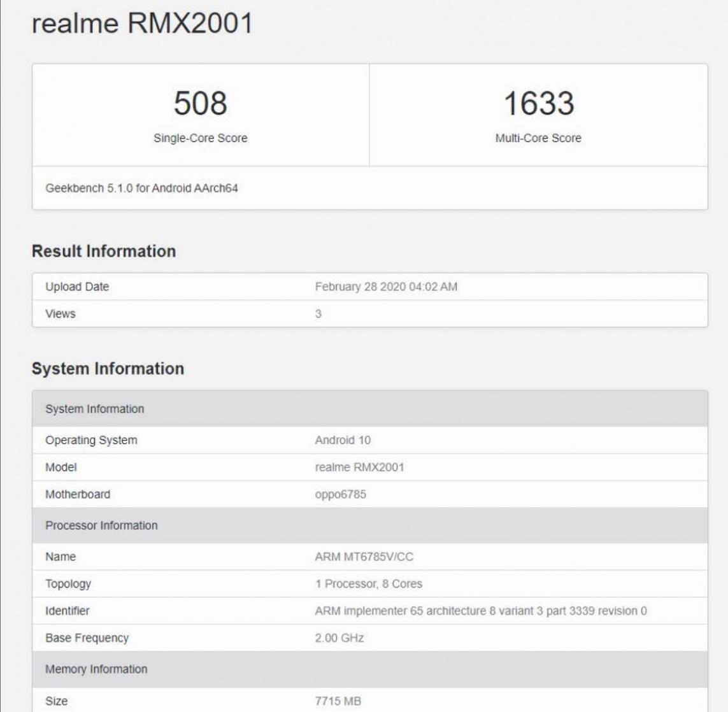Click the upload date value February 28 2020

click(x=386, y=287)
